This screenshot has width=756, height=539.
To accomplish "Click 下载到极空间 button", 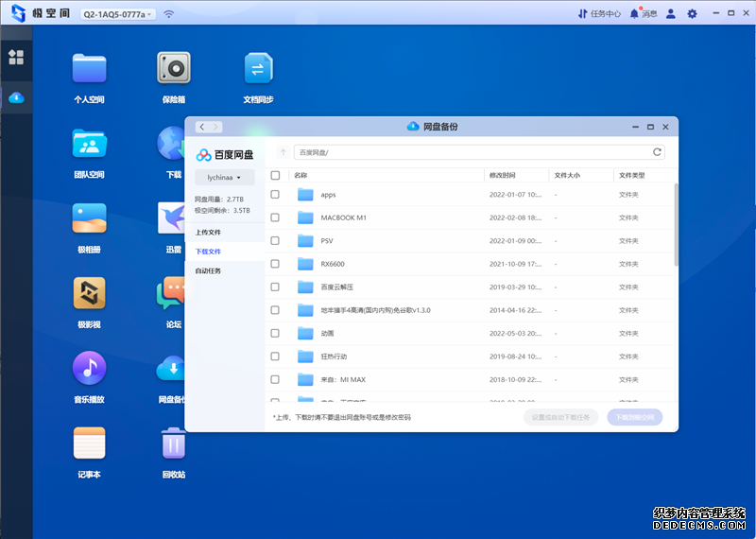I will tap(634, 417).
